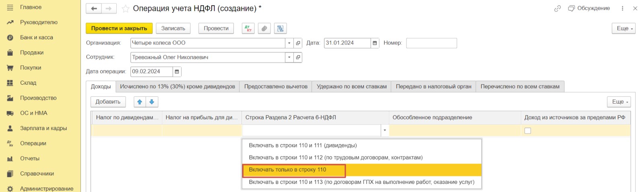
Task: Click the Добавить button
Action: [x=108, y=102]
